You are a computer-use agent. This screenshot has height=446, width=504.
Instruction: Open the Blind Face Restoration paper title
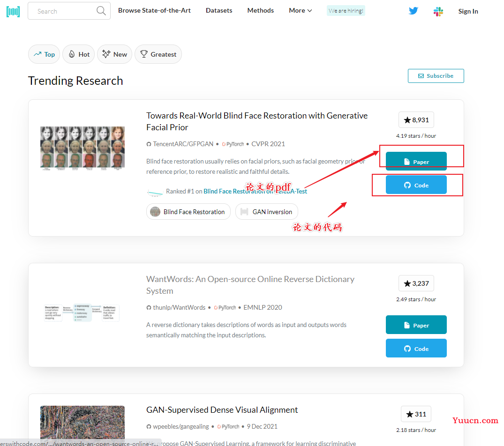click(x=257, y=121)
